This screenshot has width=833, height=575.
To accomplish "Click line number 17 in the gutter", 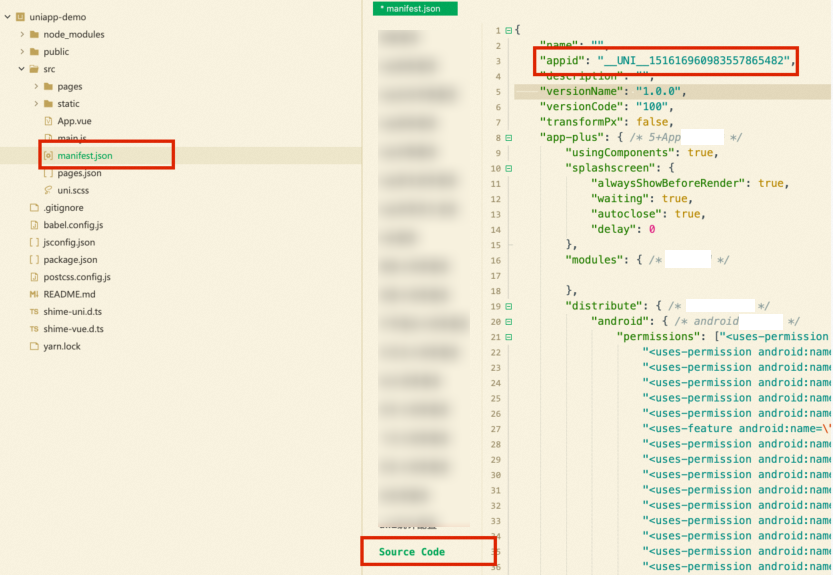I will tap(496, 276).
